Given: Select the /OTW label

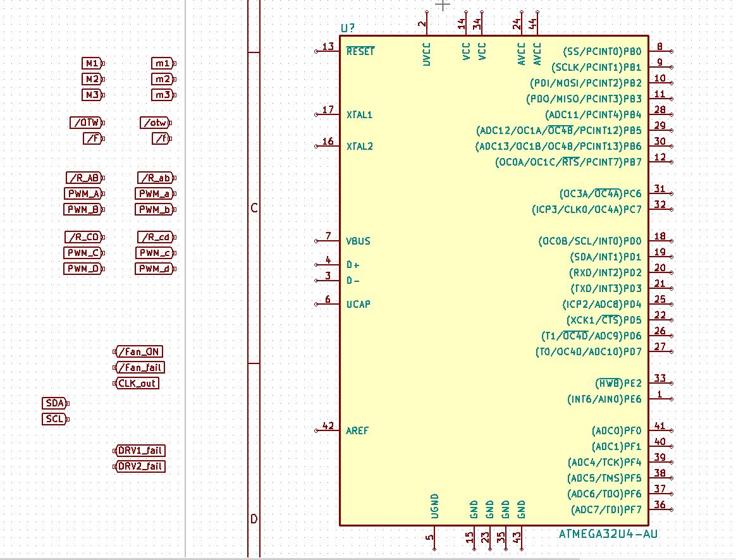Looking at the screenshot, I should tap(87, 123).
